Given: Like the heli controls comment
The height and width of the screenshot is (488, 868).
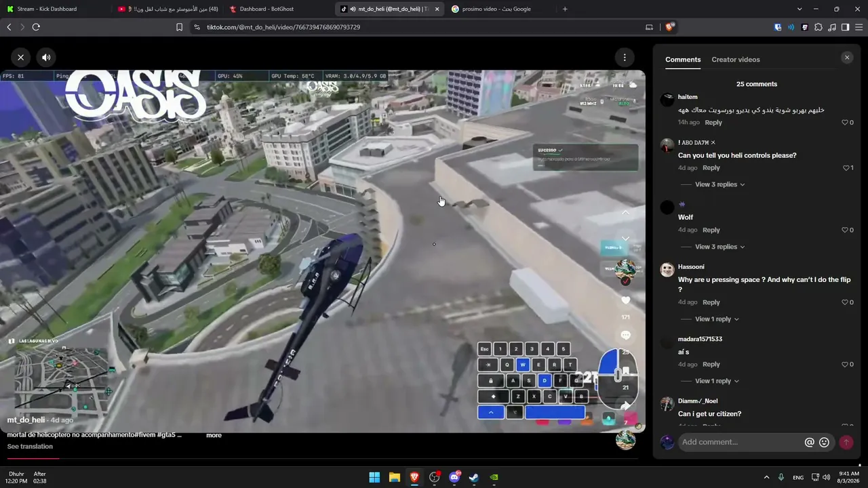Looking at the screenshot, I should (x=847, y=168).
